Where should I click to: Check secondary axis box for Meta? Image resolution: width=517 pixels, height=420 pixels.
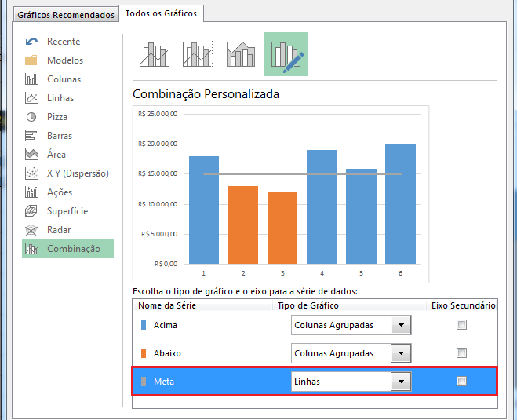pos(461,382)
